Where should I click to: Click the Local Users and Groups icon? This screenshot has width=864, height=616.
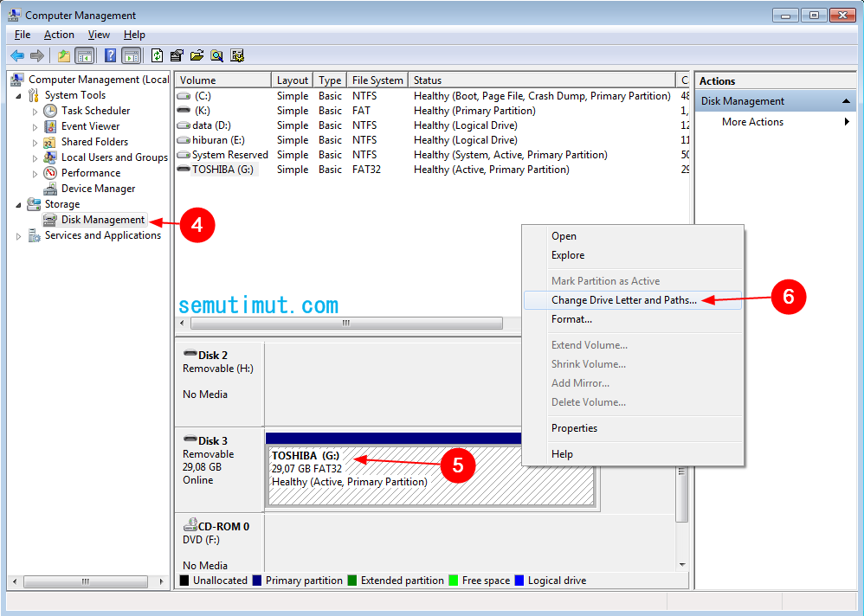pyautogui.click(x=50, y=157)
